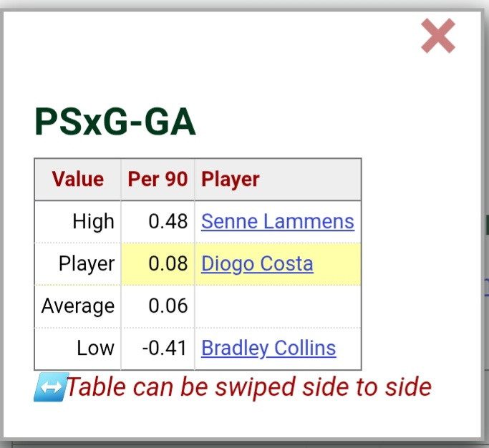Click the Value column header
The width and height of the screenshot is (489, 448).
click(77, 179)
